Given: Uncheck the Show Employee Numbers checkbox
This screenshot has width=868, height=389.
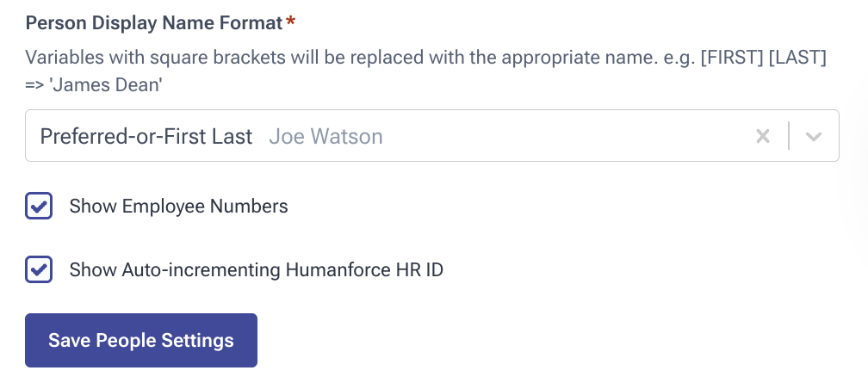Looking at the screenshot, I should 39,207.
